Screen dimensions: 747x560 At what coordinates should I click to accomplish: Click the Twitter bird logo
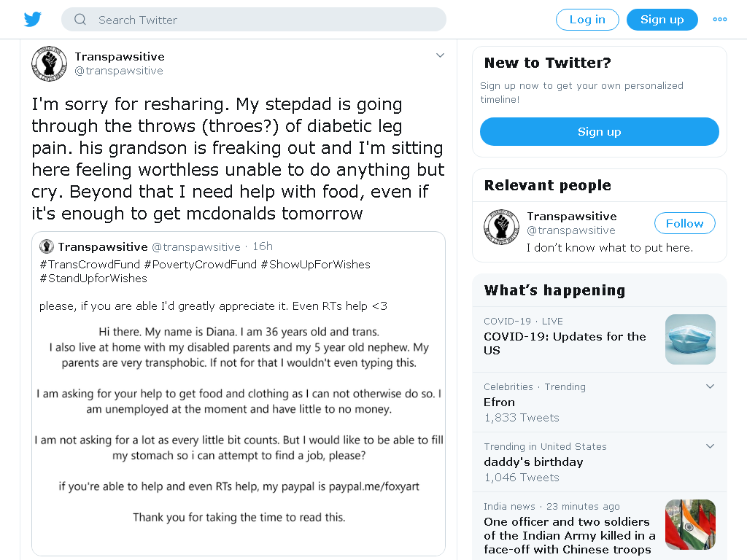[32, 20]
